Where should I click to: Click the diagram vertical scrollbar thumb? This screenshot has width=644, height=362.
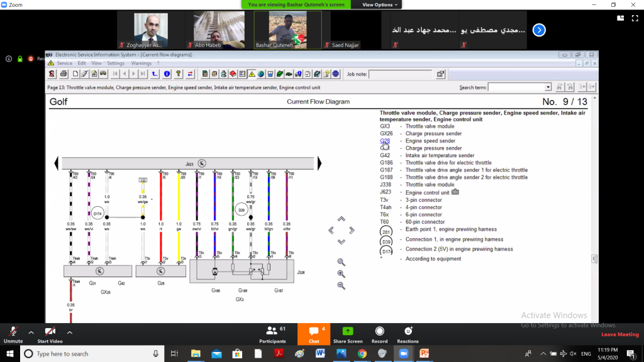click(x=594, y=258)
